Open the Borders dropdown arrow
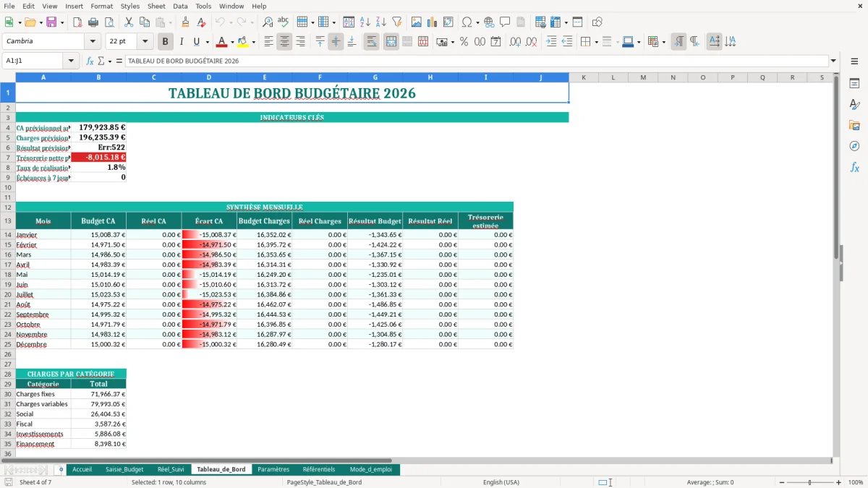Viewport: 868px width, 488px height. tap(596, 42)
